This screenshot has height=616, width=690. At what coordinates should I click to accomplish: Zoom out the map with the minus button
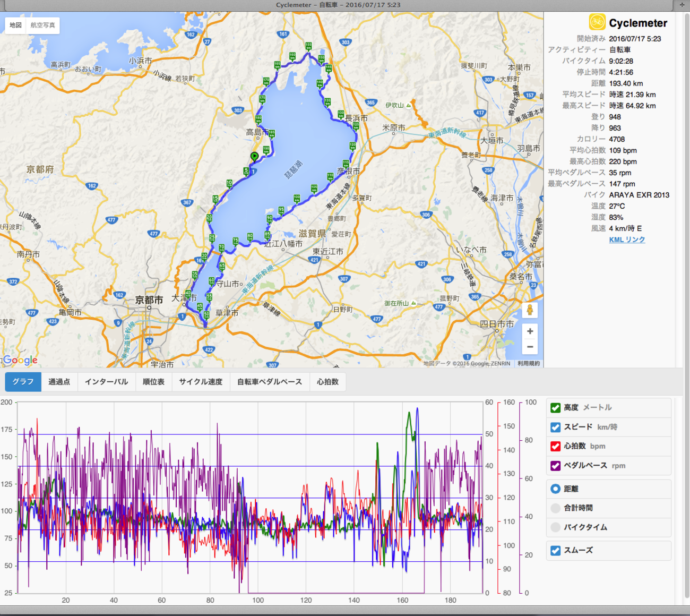coord(530,347)
